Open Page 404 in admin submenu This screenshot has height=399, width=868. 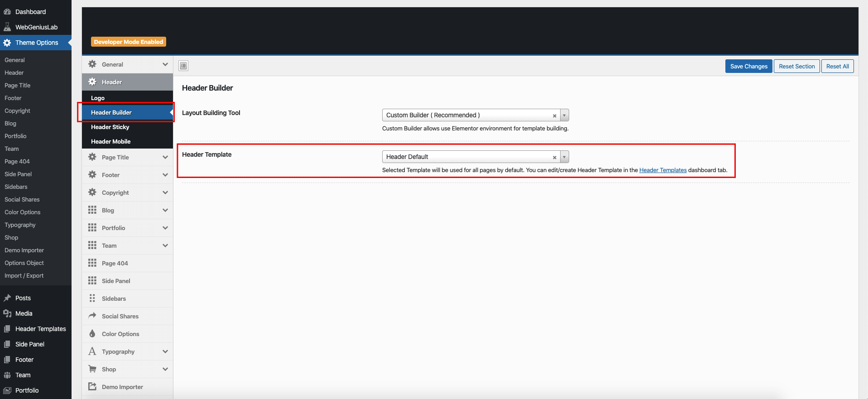coord(17,161)
